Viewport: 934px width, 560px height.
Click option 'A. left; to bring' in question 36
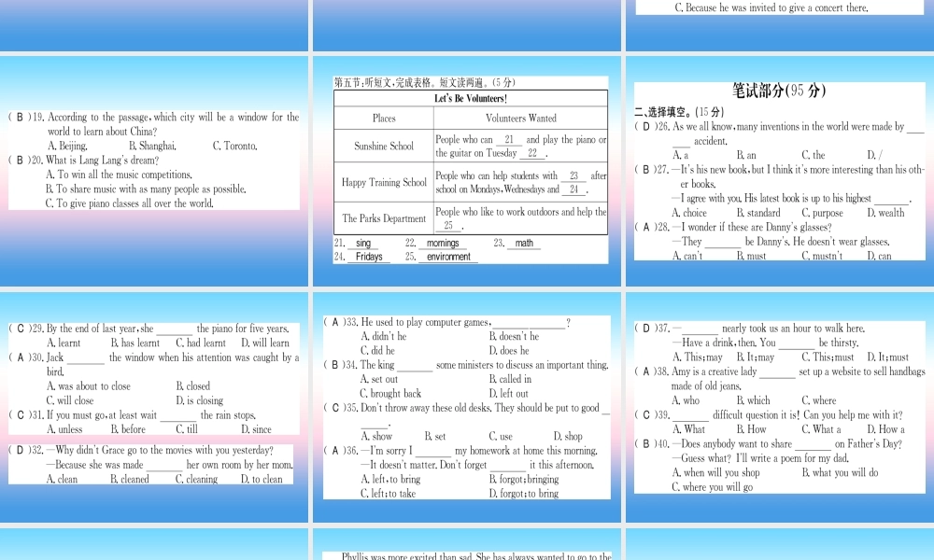click(x=390, y=480)
